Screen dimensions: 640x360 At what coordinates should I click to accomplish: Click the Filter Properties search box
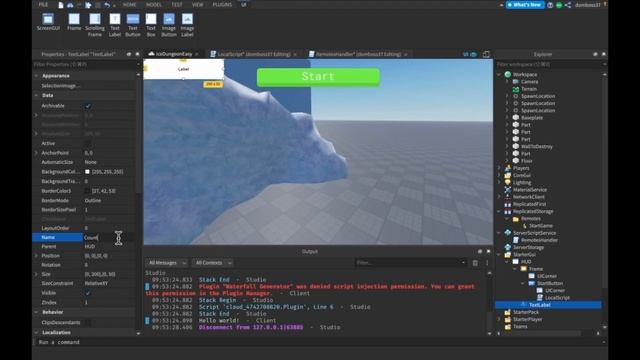85,64
